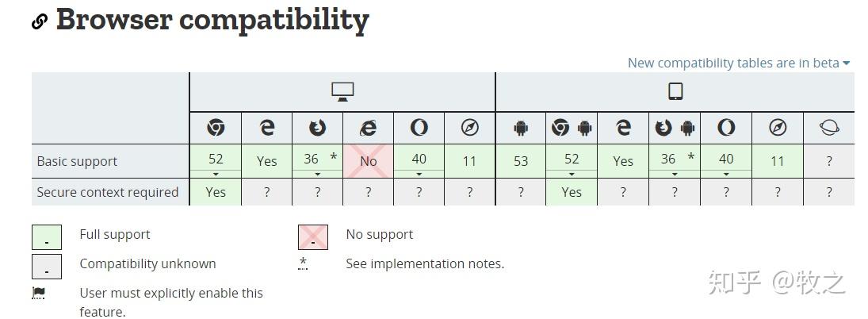
Task: Click the desktop Opera browser icon
Action: tap(419, 128)
